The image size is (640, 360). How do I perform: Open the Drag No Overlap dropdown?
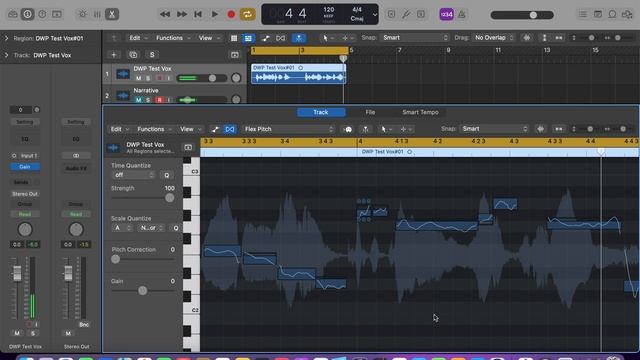point(493,38)
